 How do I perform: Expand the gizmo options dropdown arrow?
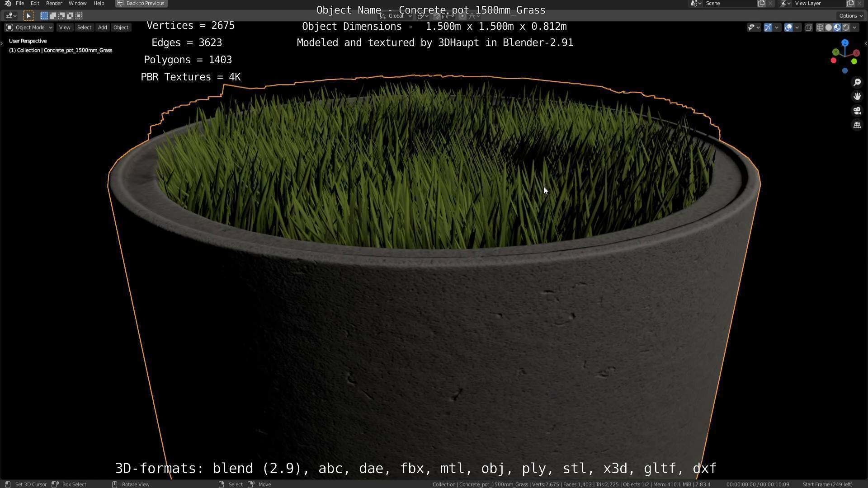(777, 28)
